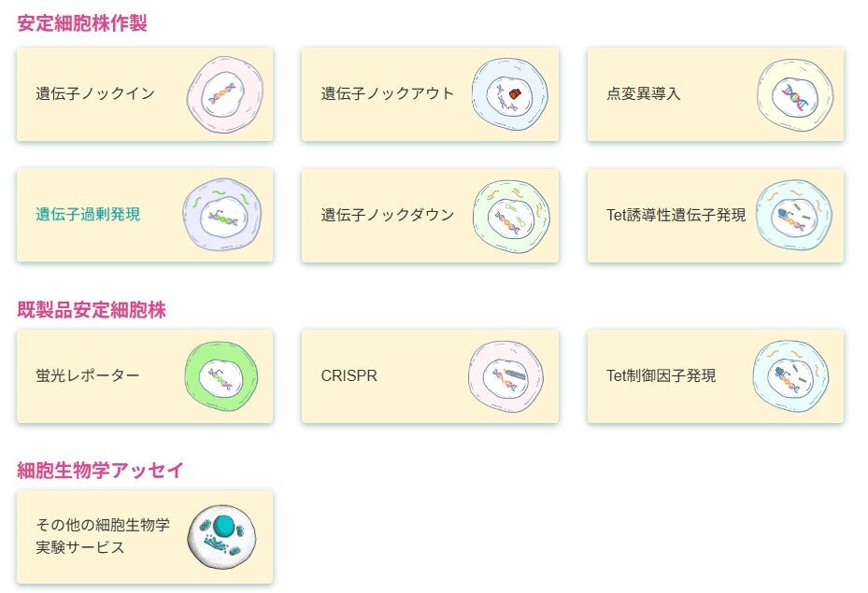This screenshot has width=868, height=593.
Task: Click the 遺伝子ノックイン cell illustration
Action: pos(225,94)
